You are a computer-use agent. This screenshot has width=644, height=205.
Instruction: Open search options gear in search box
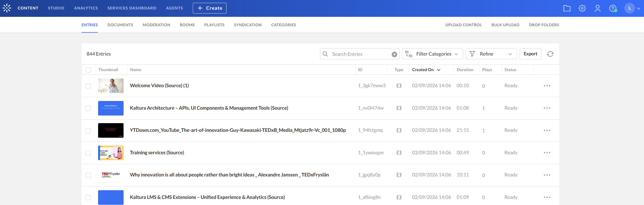(394, 54)
